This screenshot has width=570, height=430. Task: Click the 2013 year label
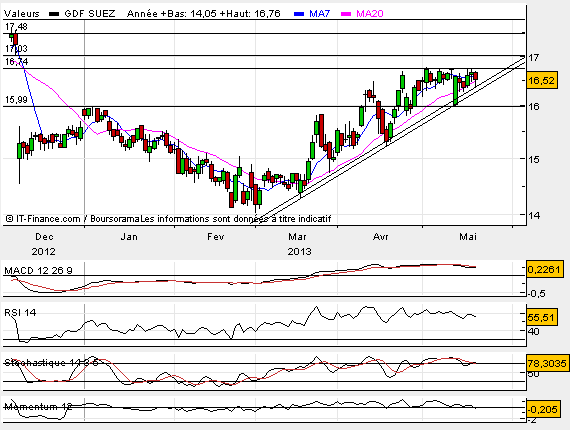click(x=300, y=252)
